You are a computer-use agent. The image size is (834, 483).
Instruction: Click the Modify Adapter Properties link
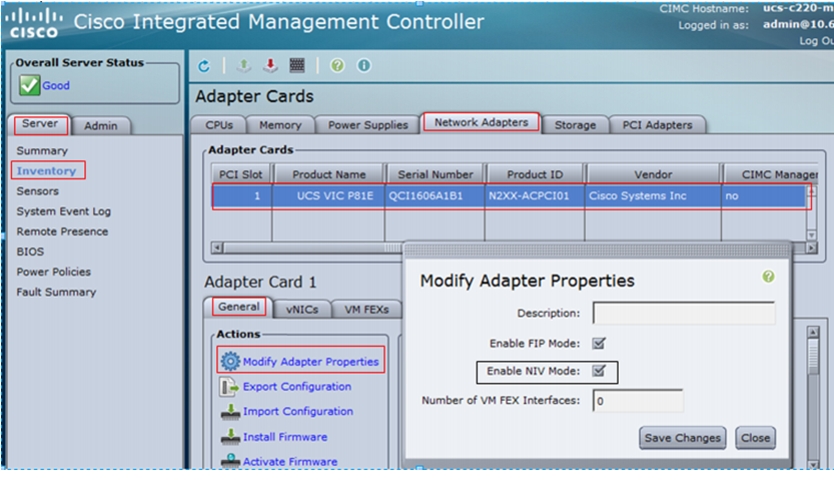click(x=311, y=361)
